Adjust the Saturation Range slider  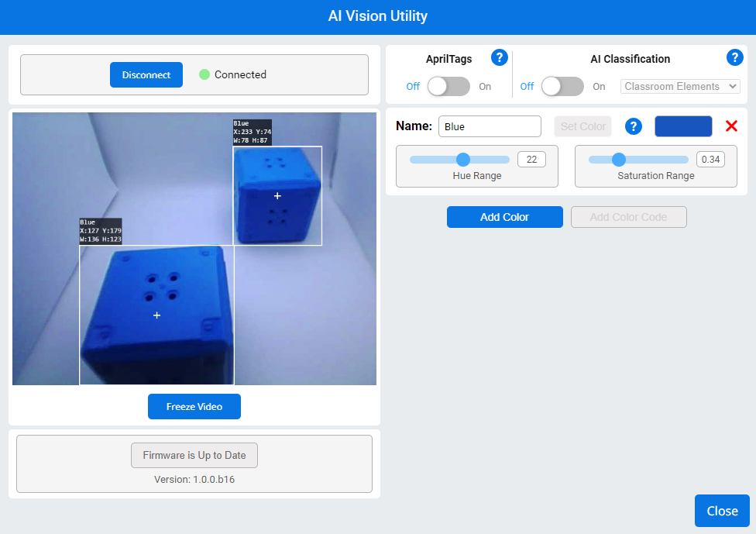point(618,159)
